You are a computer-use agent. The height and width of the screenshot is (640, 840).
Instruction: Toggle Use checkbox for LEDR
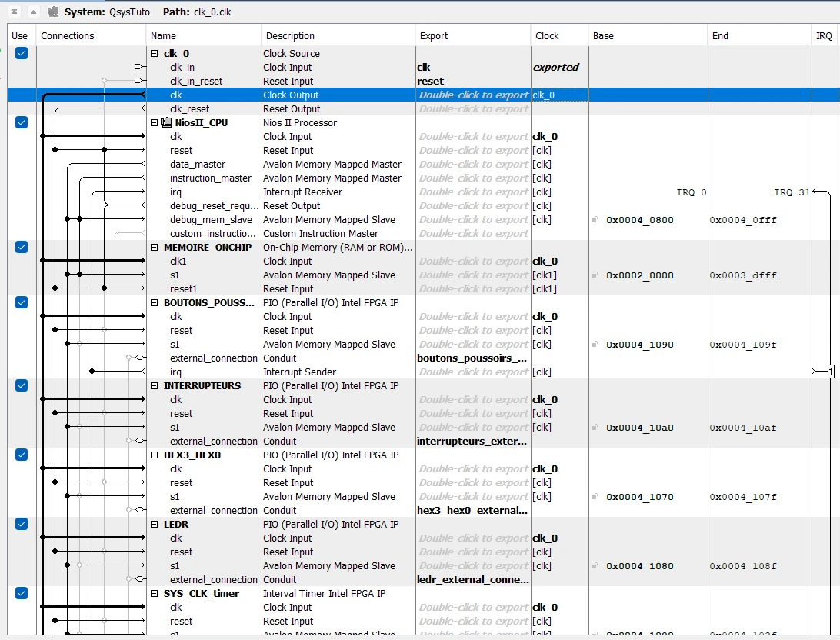(22, 525)
